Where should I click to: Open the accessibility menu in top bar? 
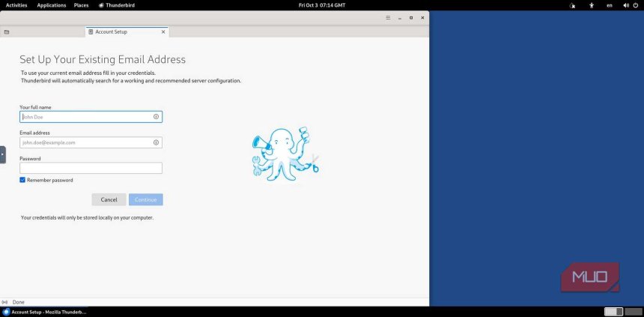pyautogui.click(x=592, y=5)
